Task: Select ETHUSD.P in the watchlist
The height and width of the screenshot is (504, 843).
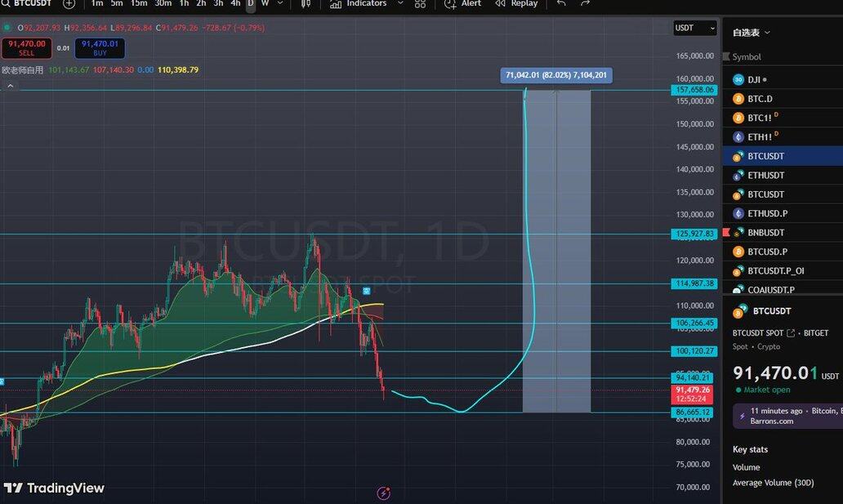Action: pos(767,213)
